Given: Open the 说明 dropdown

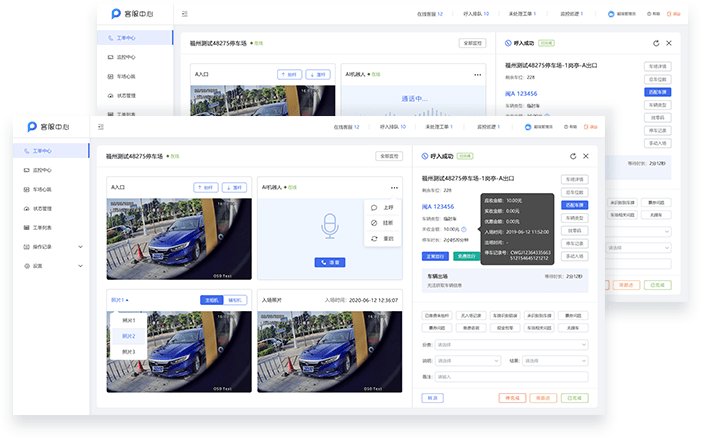Looking at the screenshot, I should pos(467,361).
